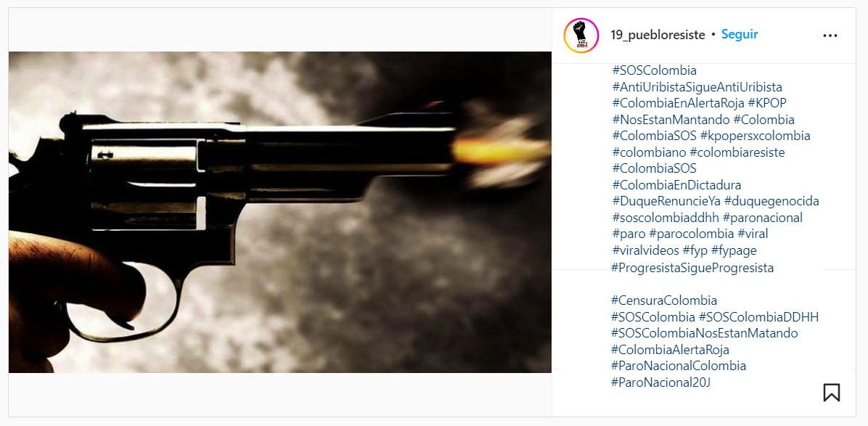
Task: Open the #ProgresistaSigueProgresista hashtag
Action: [692, 268]
